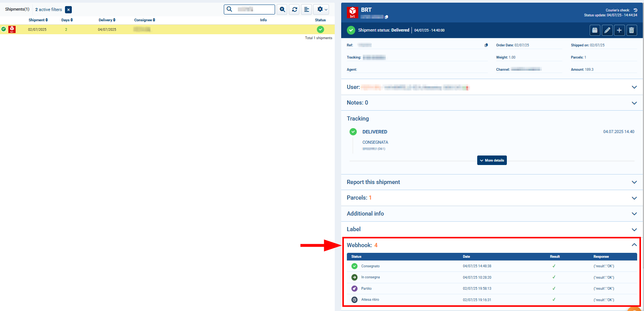Click Attesa ritiro webhook status icon
This screenshot has height=311, width=644.
[354, 300]
